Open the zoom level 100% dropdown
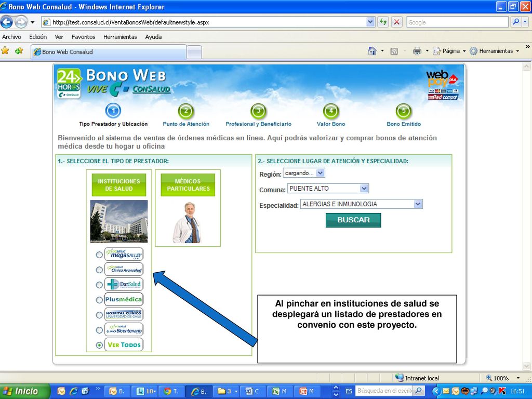Viewport: 532px width, 399px height. [518, 378]
